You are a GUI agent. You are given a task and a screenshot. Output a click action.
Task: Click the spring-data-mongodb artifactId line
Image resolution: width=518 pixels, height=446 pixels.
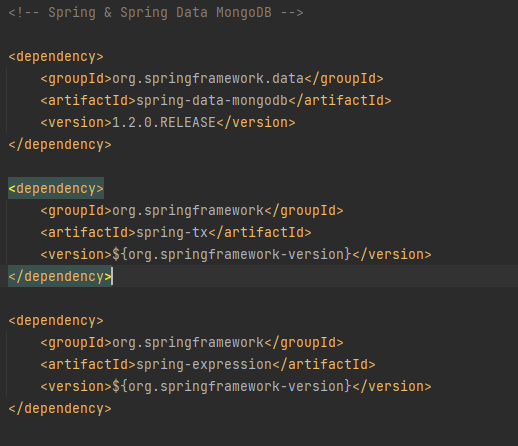(216, 101)
